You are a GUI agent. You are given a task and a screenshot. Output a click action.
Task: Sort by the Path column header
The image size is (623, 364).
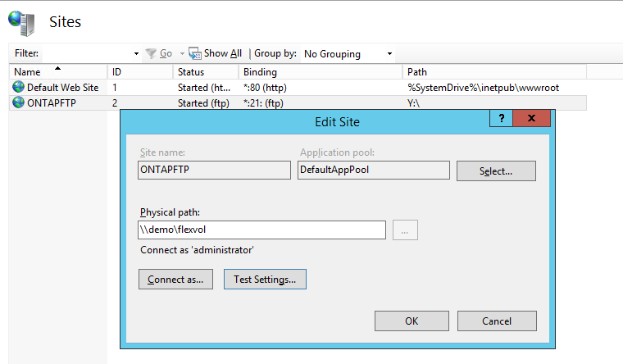click(494, 72)
